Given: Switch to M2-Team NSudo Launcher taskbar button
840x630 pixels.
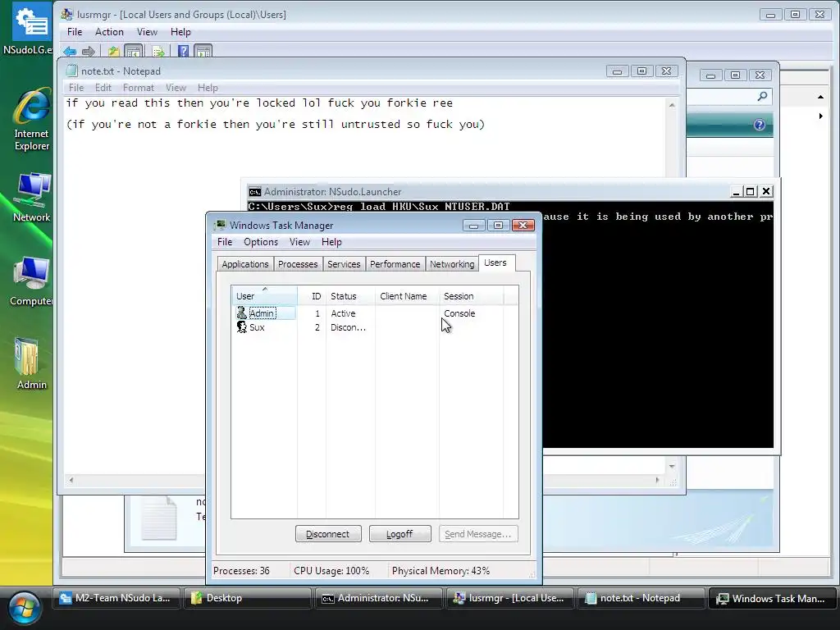Looking at the screenshot, I should point(116,598).
